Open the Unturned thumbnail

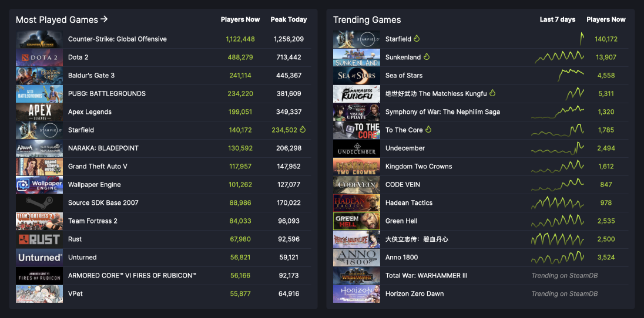coord(39,257)
